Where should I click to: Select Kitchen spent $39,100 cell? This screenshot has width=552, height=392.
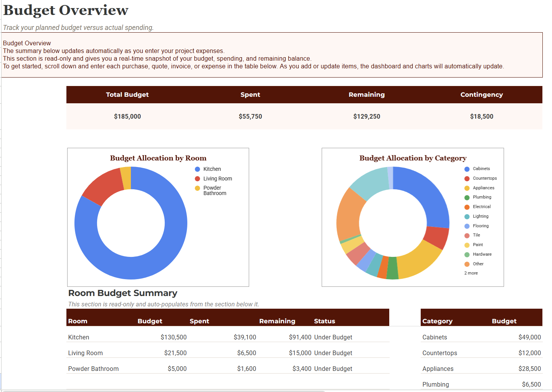point(245,337)
